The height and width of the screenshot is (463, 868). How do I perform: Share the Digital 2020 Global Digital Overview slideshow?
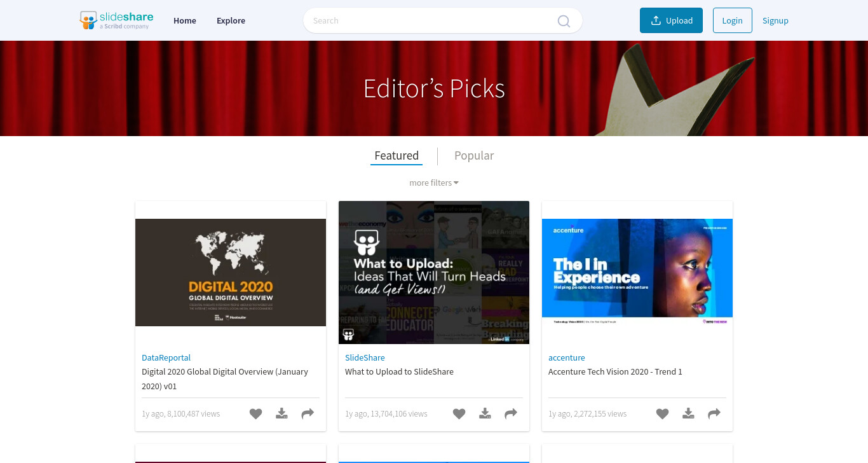(x=308, y=414)
